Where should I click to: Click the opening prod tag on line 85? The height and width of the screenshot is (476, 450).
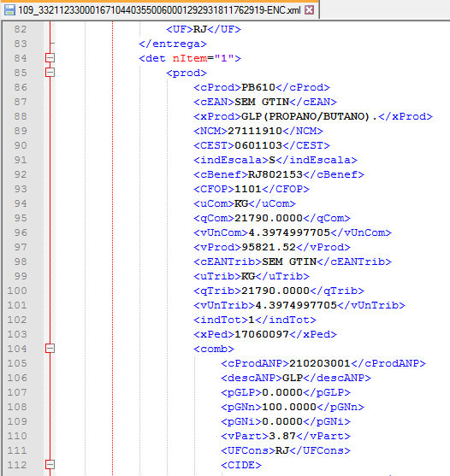click(x=187, y=73)
